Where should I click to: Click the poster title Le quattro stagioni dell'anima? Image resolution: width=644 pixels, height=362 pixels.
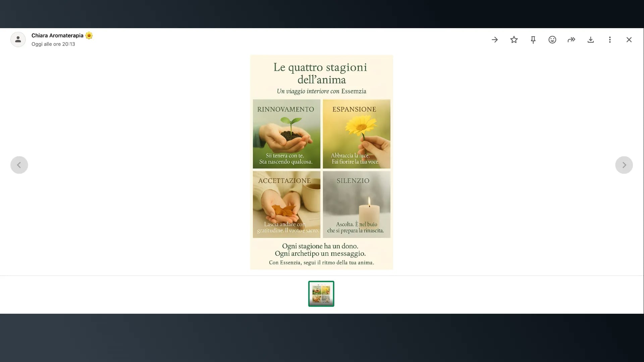click(321, 73)
